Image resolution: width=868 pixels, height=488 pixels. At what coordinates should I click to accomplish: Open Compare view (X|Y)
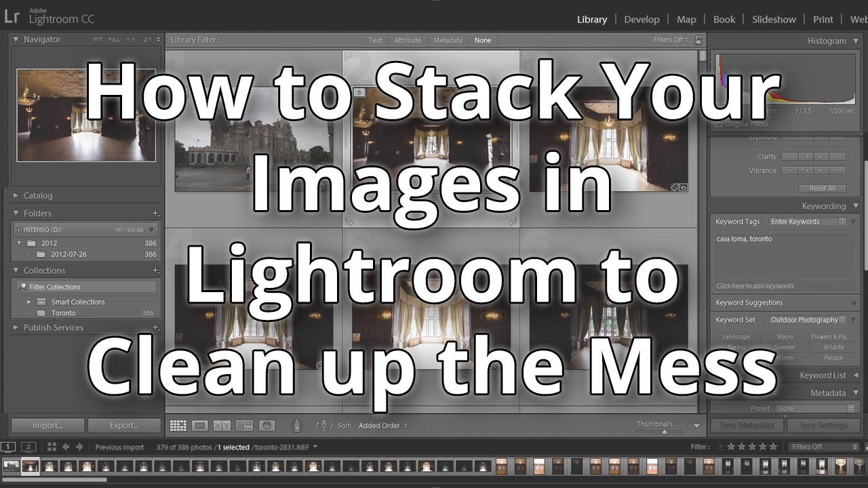222,426
